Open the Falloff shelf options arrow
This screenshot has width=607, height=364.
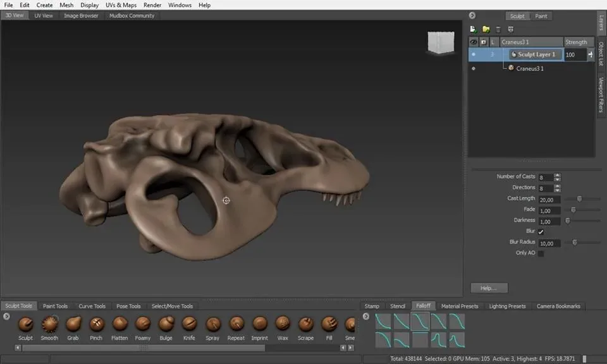366,317
